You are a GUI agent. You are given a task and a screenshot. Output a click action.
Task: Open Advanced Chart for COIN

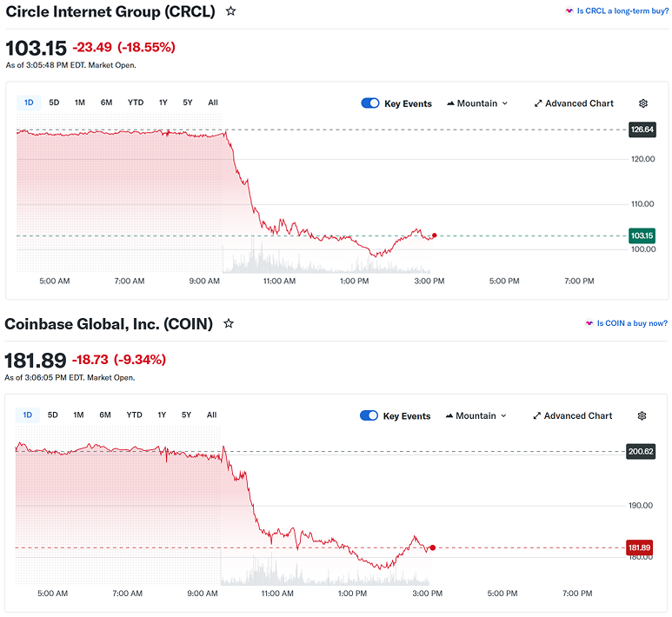click(573, 415)
